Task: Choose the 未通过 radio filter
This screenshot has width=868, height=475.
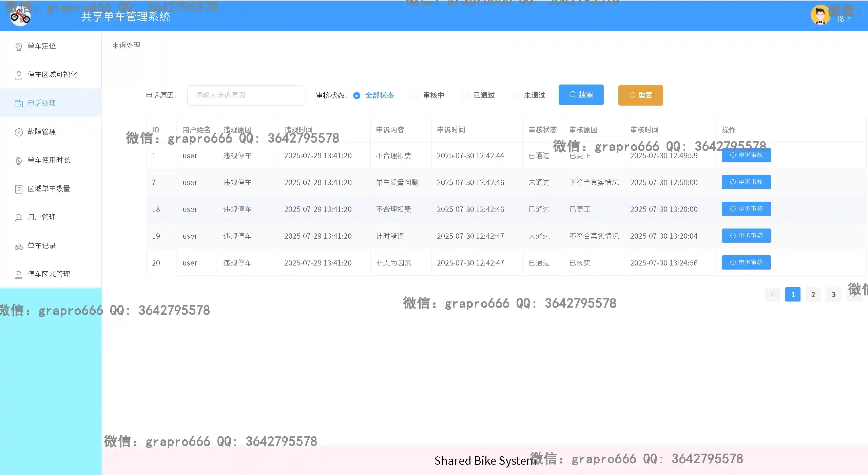Action: click(515, 95)
